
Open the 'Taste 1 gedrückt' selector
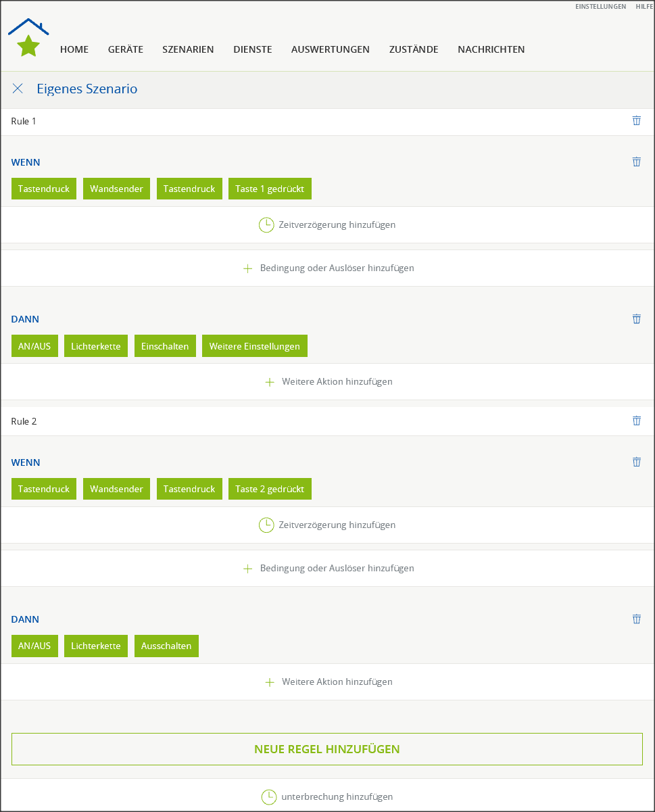(270, 189)
